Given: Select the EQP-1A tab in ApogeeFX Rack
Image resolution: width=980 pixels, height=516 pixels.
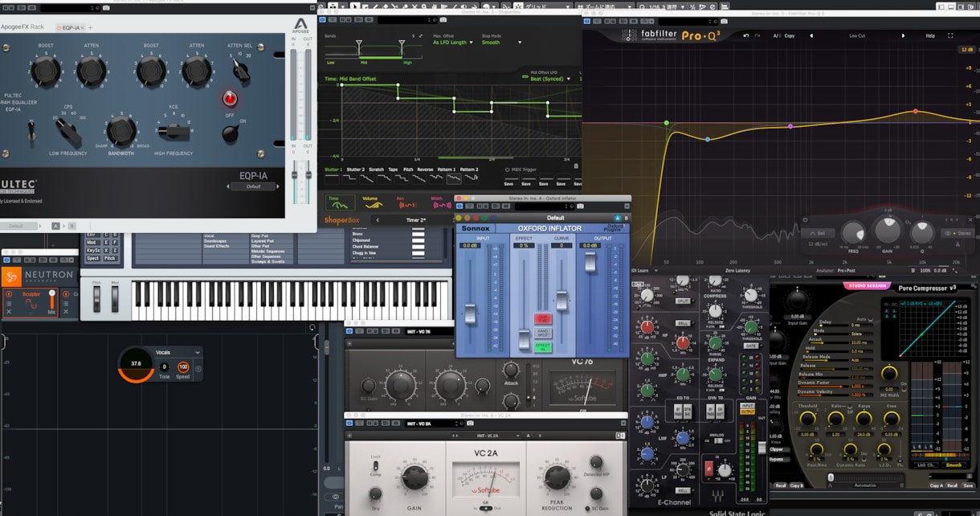Looking at the screenshot, I should point(70,27).
